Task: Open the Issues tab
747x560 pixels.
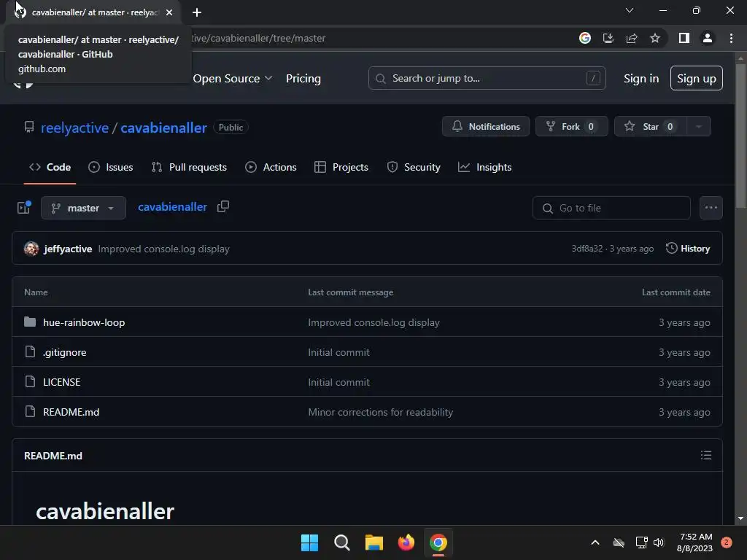Action: (x=111, y=167)
